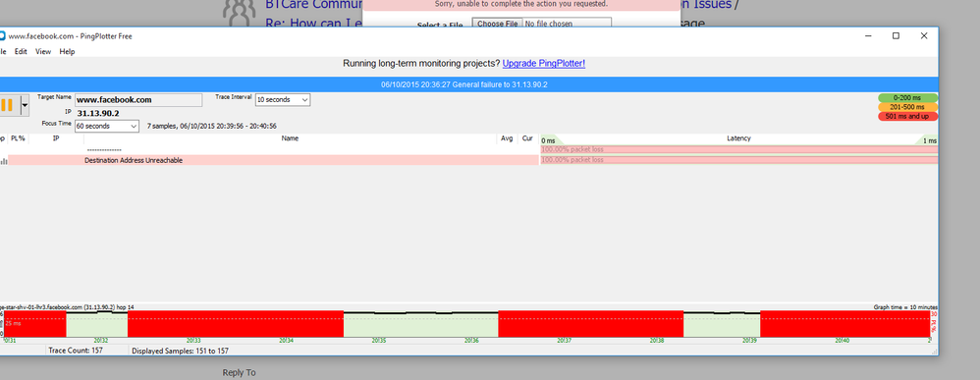Click the PingPlotter app icon in title bar

pos(3,36)
